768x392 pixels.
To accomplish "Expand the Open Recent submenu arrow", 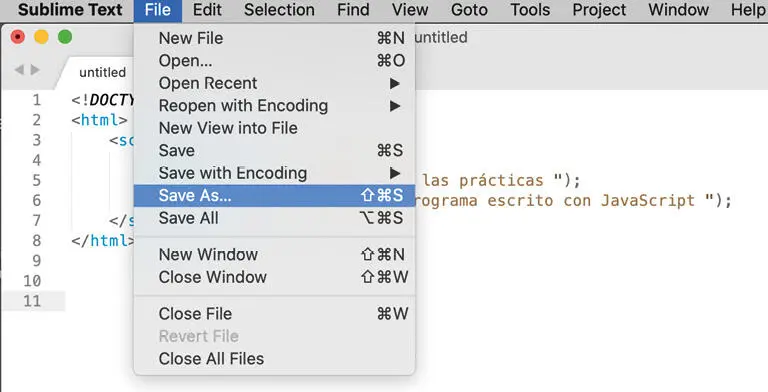I will [395, 84].
